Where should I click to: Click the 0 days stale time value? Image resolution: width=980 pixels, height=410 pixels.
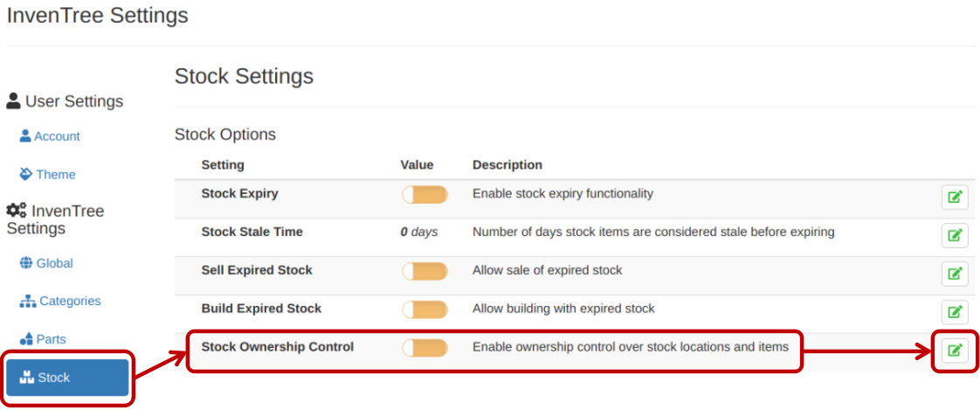click(x=418, y=233)
